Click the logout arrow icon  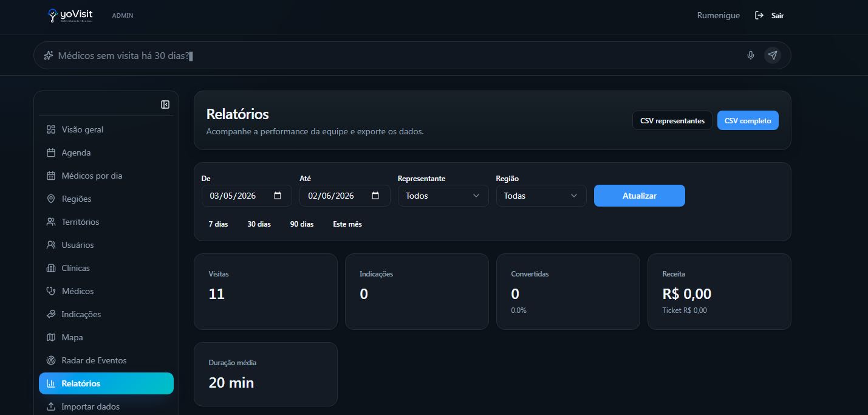point(759,15)
